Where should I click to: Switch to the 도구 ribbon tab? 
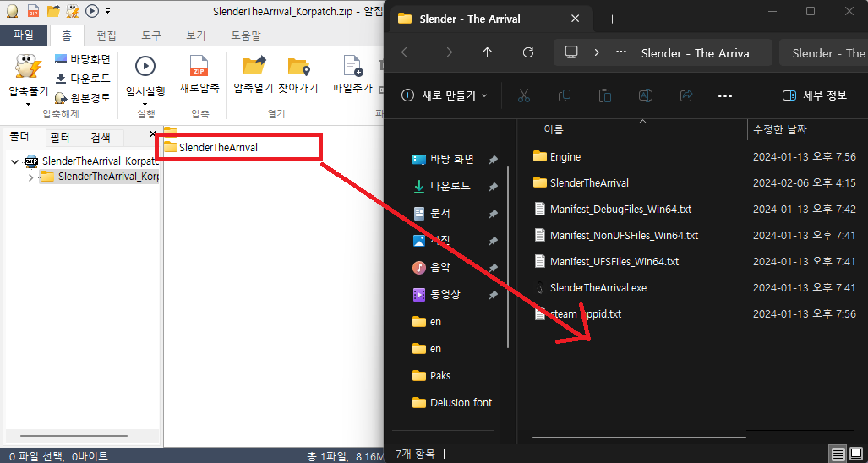coord(151,35)
